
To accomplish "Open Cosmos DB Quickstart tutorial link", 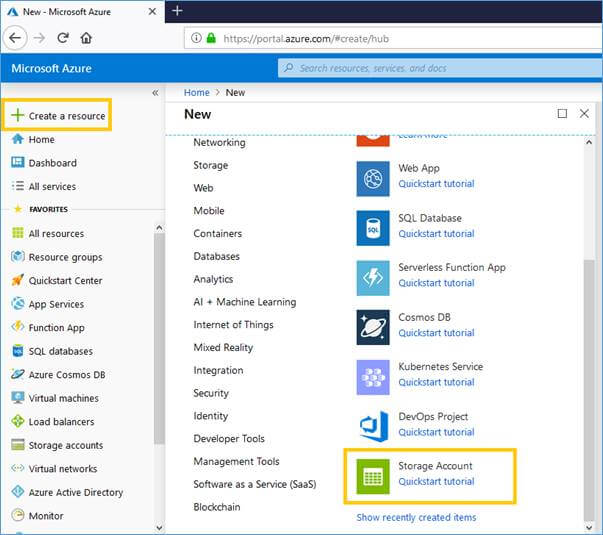I will click(x=436, y=333).
